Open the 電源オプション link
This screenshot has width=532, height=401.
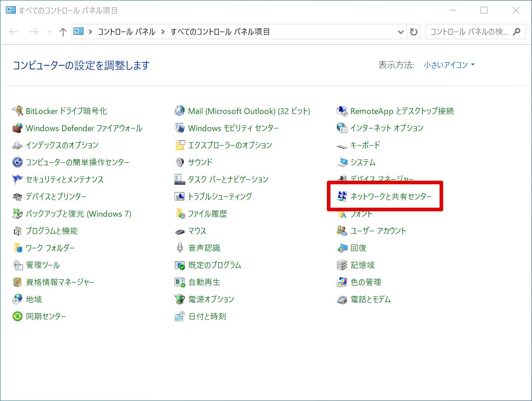[211, 299]
